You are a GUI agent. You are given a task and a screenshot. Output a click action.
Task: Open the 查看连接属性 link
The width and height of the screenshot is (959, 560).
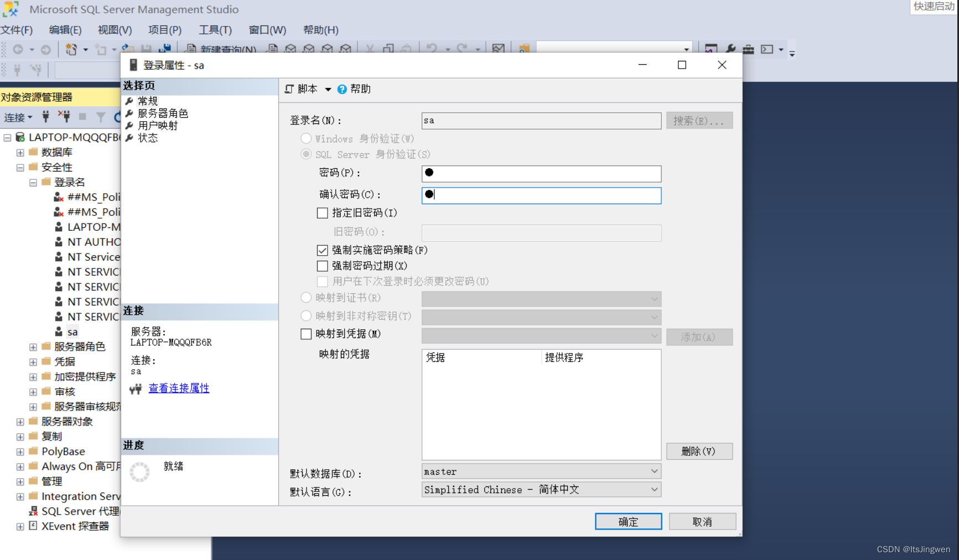[x=179, y=388]
